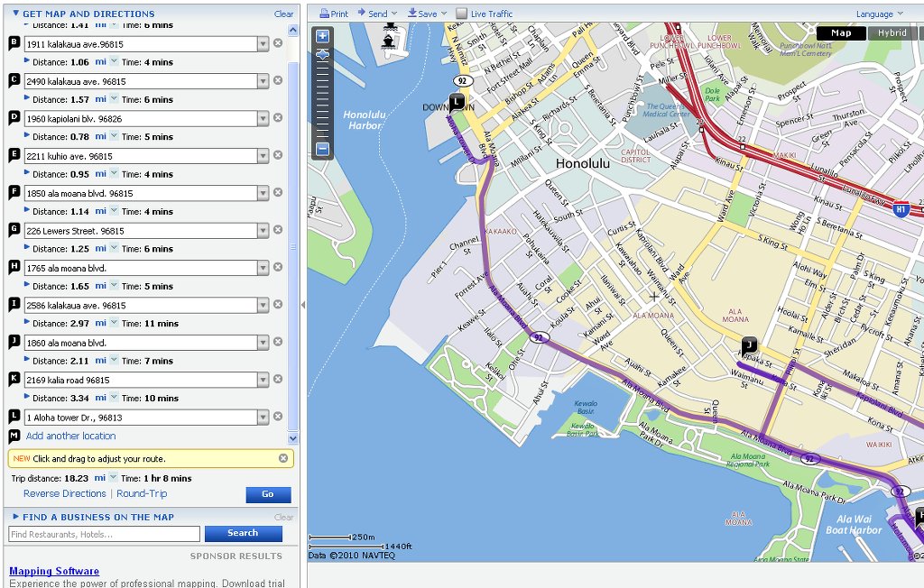Click Reverse Directions link

[65, 493]
